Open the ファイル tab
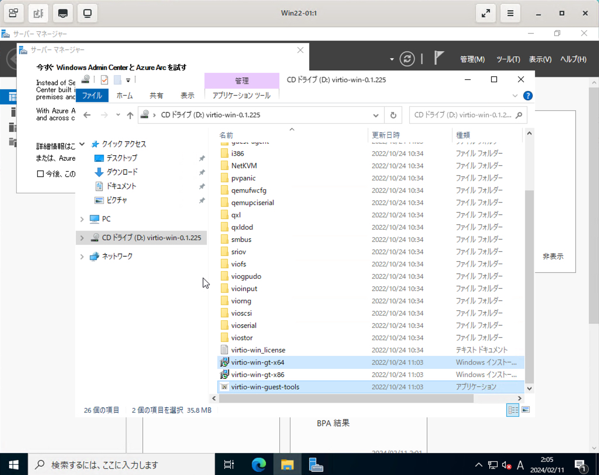The width and height of the screenshot is (599, 475). tap(92, 96)
